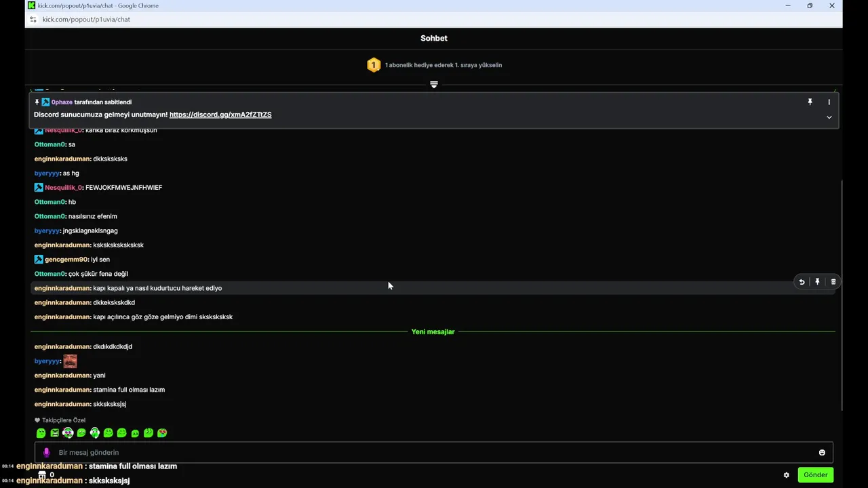Viewport: 868px width, 488px height.
Task: Click the emote image posted by byeryyy
Action: [70, 361]
